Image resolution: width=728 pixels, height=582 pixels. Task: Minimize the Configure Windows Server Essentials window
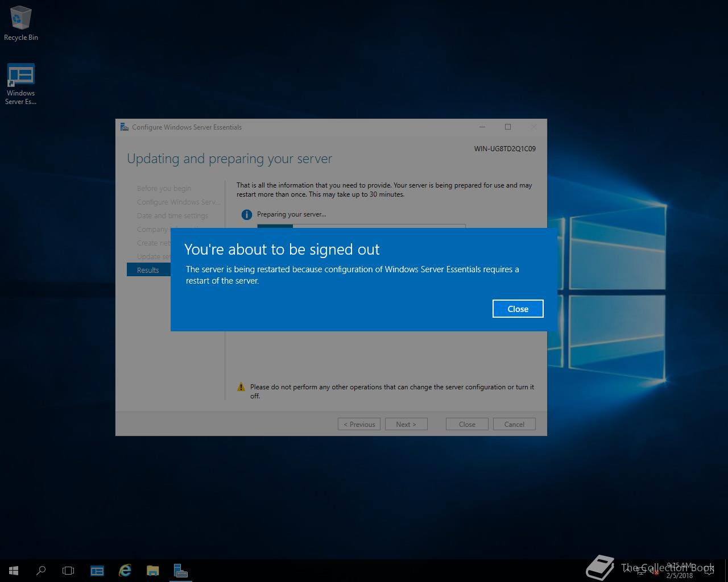[482, 127]
